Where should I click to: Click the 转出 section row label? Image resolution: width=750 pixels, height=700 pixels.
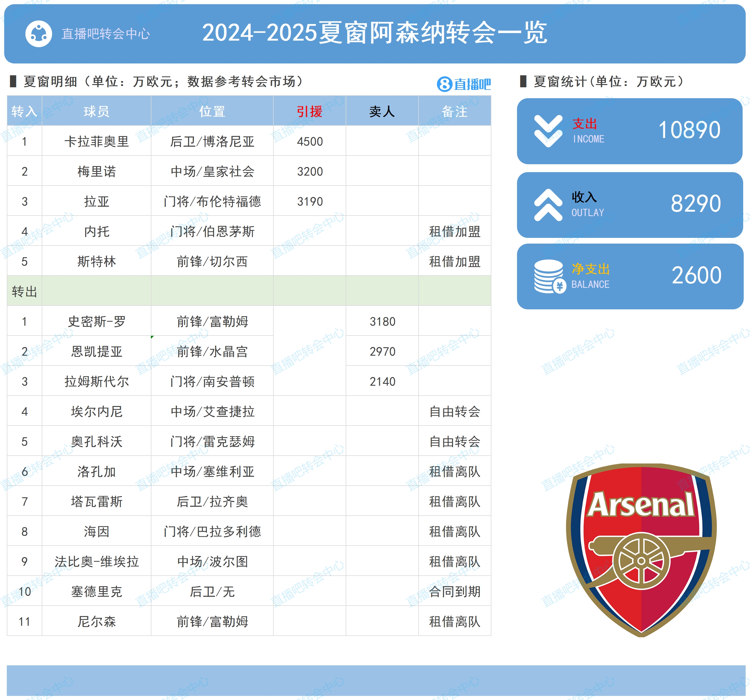point(24,291)
